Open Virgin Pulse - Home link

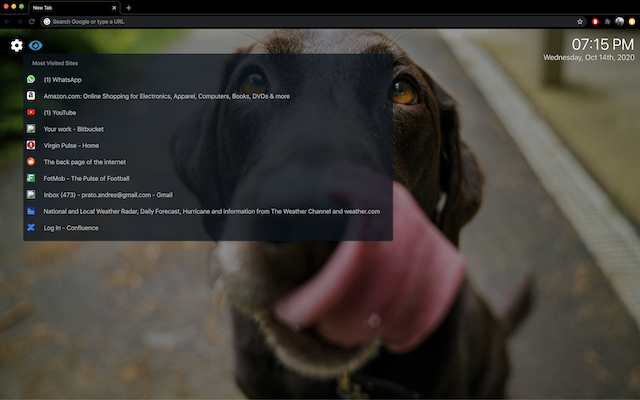click(x=71, y=146)
